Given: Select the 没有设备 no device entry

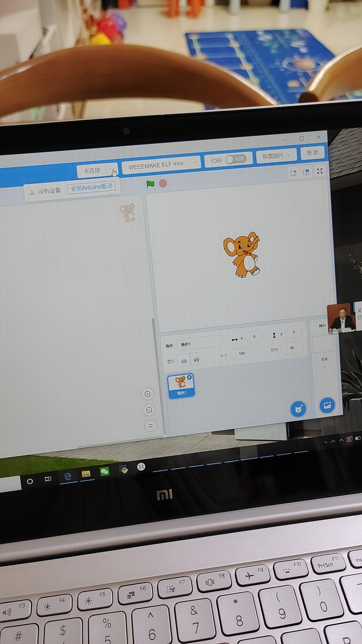Looking at the screenshot, I should coord(45,191).
